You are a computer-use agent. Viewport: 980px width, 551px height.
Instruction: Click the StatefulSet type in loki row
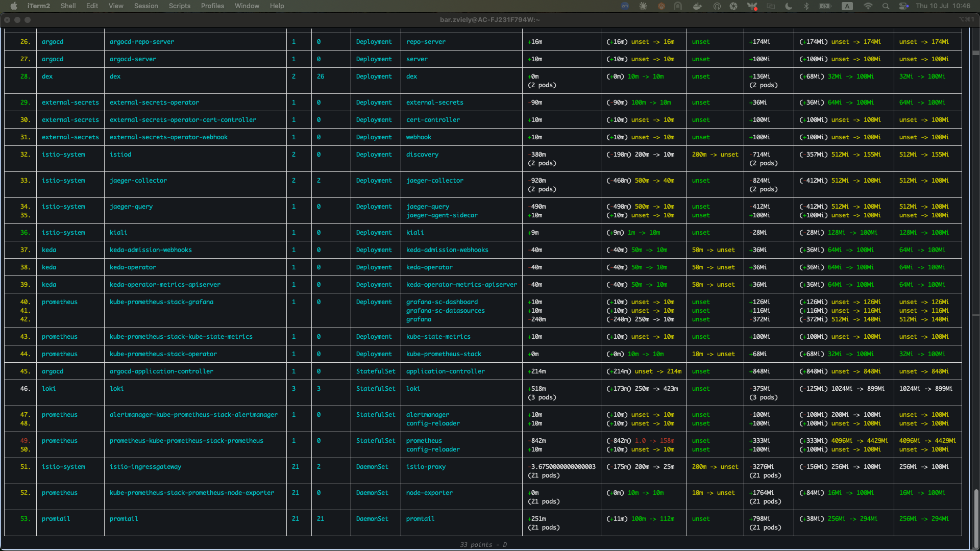[x=376, y=389]
